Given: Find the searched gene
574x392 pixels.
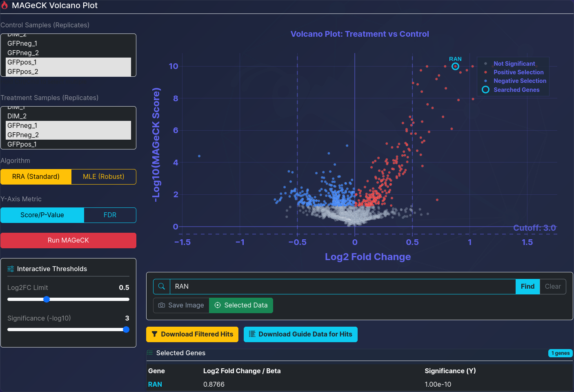Looking at the screenshot, I should point(527,287).
